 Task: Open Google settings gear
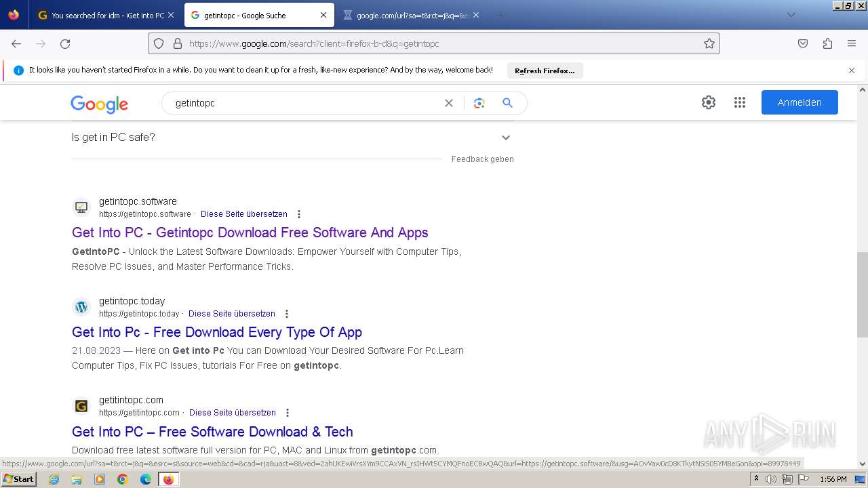pyautogui.click(x=709, y=102)
